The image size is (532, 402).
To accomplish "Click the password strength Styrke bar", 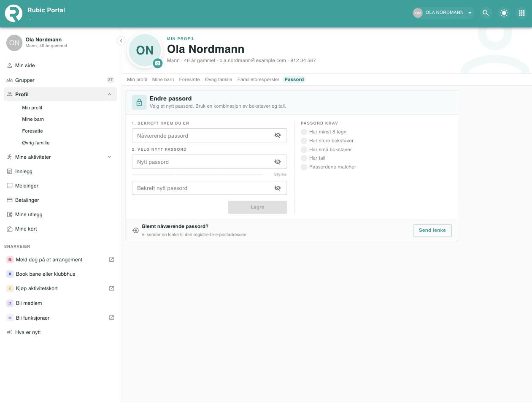I will 197,174.
